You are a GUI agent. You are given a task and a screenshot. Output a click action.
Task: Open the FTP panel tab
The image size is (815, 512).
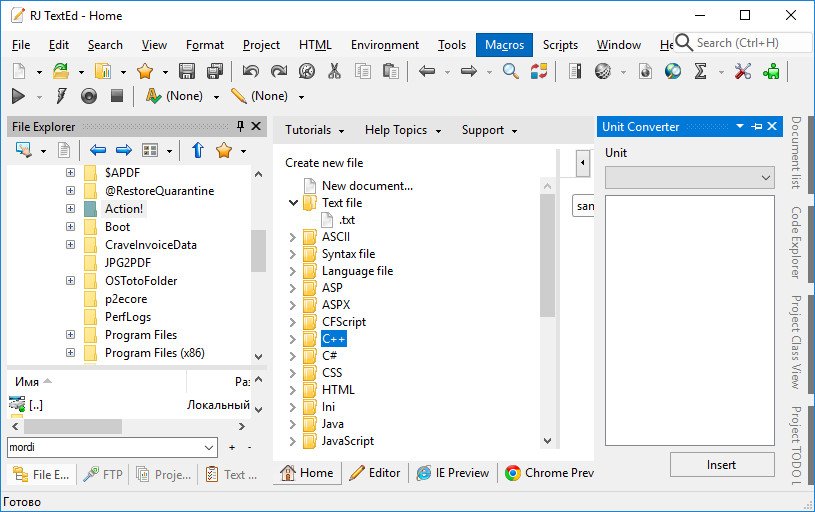[103, 475]
